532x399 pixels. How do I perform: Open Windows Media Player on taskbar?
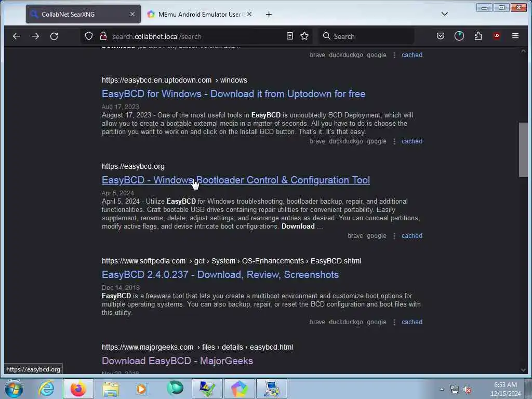tap(142, 389)
